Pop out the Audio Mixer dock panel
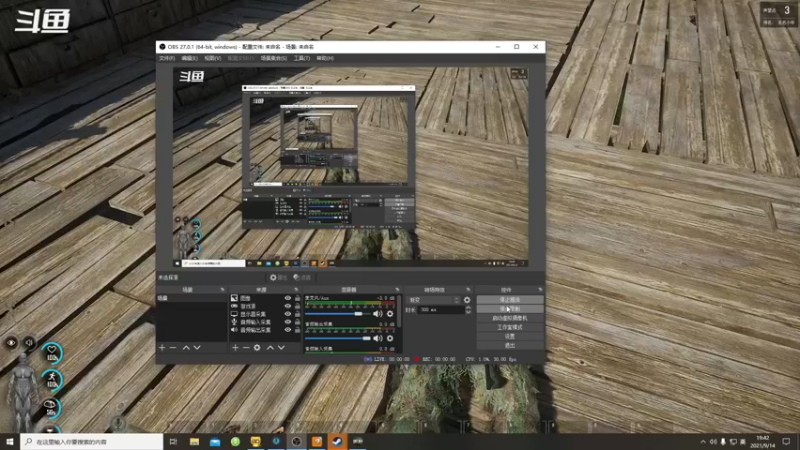Image resolution: width=800 pixels, height=450 pixels. coord(397,290)
